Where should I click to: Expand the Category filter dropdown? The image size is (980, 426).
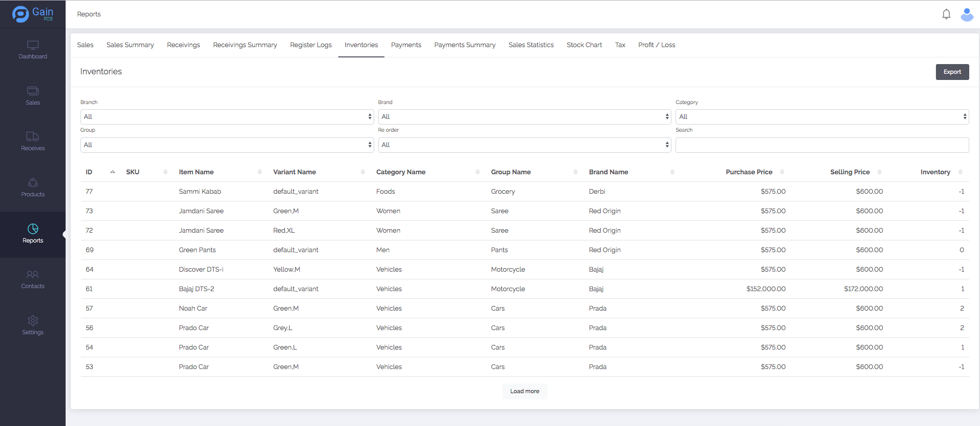(822, 117)
